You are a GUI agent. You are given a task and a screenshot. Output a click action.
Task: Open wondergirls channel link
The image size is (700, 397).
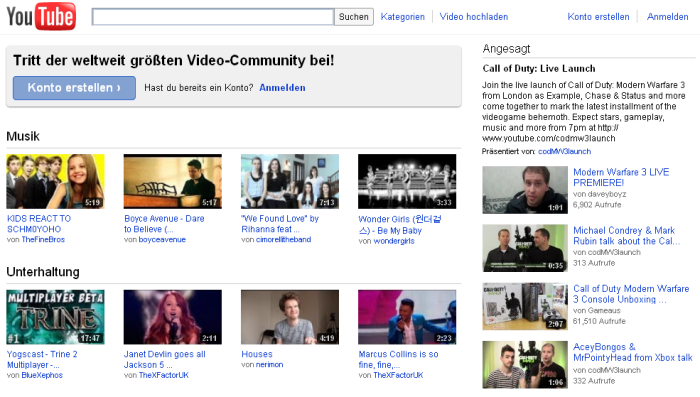tap(394, 241)
